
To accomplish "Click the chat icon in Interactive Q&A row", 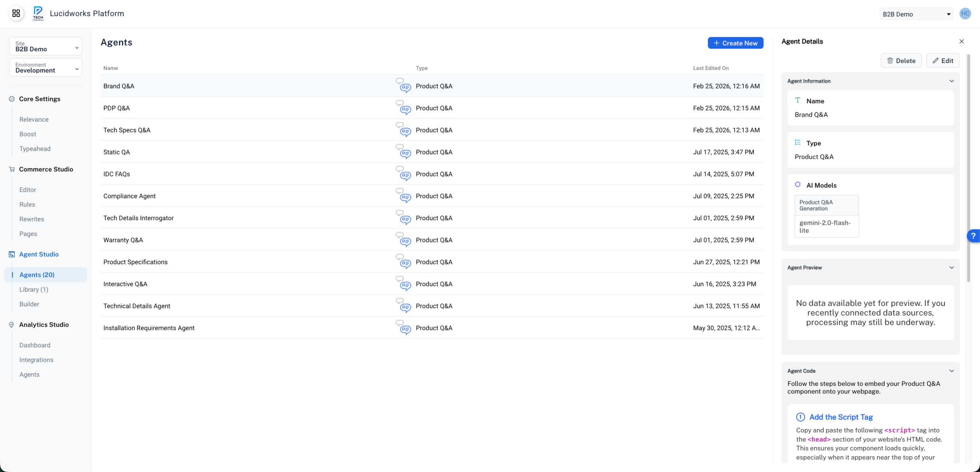I will tap(403, 283).
